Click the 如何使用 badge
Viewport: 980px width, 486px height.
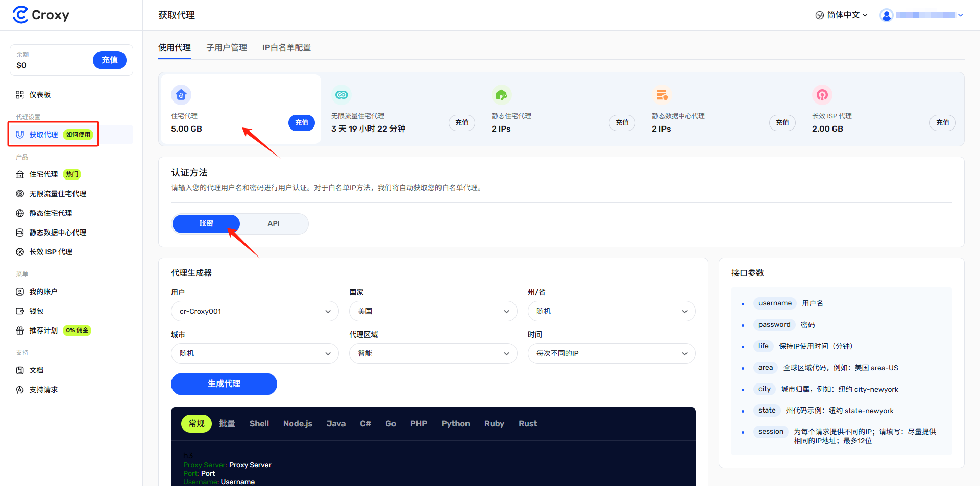click(x=78, y=135)
